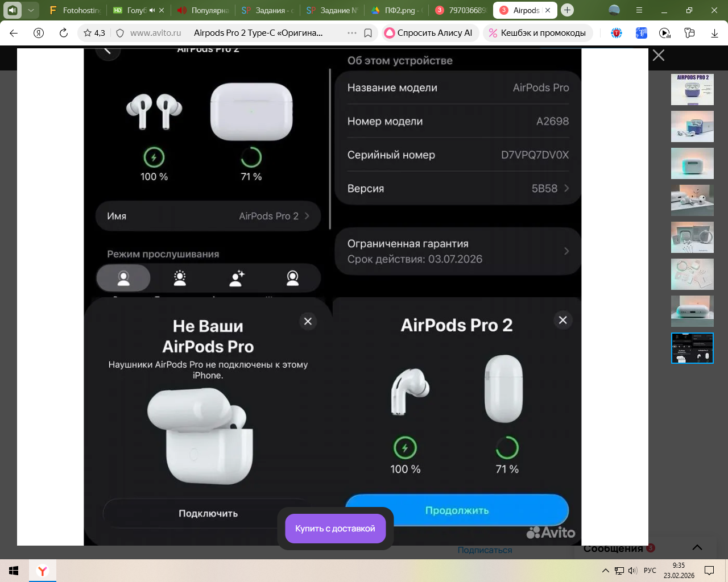The height and width of the screenshot is (582, 728).
Task: Switch to the 797036689 tab
Action: coord(462,10)
